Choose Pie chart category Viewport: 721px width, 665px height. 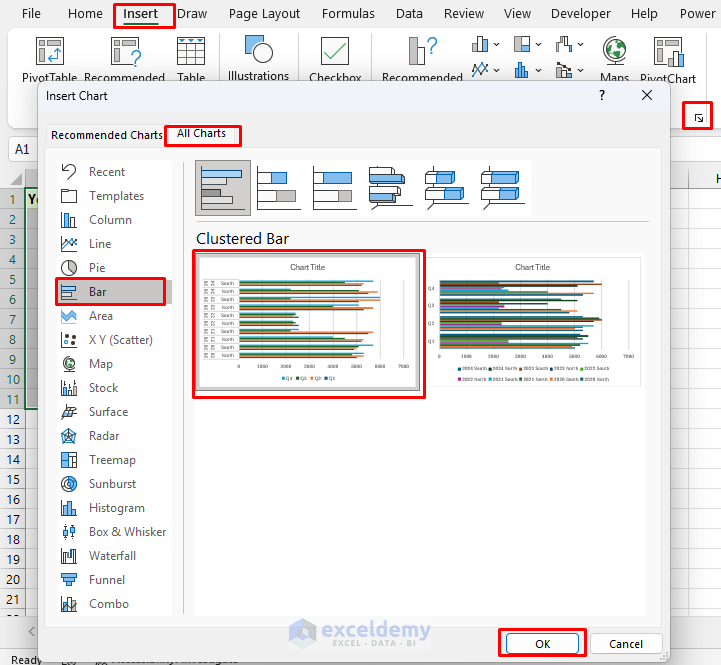pos(114,268)
